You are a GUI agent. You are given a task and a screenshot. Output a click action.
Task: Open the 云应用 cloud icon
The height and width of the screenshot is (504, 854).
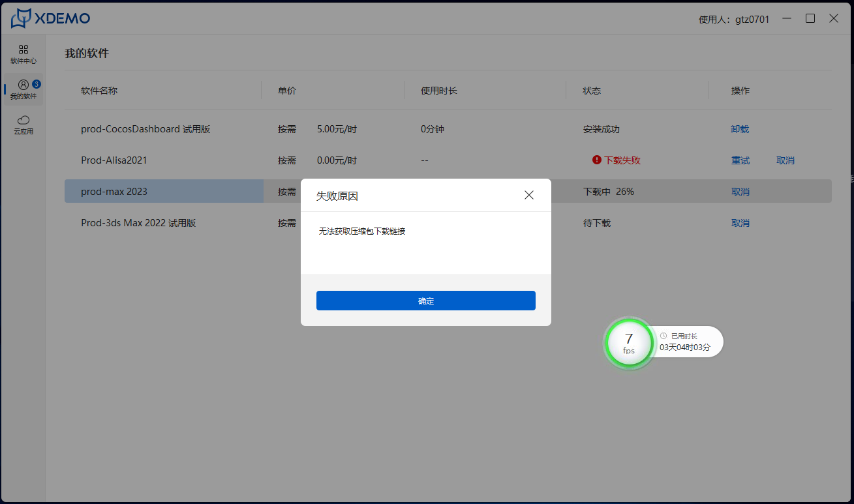[23, 121]
